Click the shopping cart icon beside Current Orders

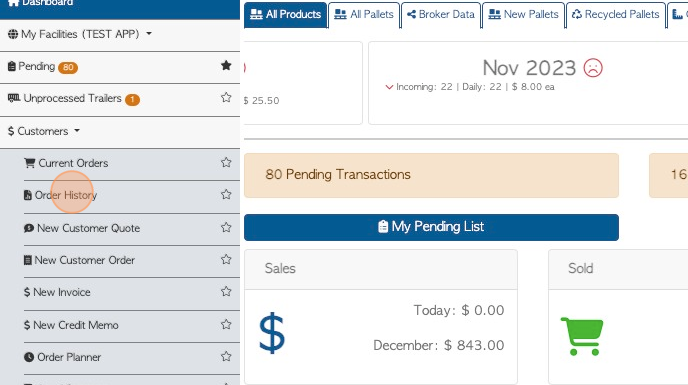[29, 163]
